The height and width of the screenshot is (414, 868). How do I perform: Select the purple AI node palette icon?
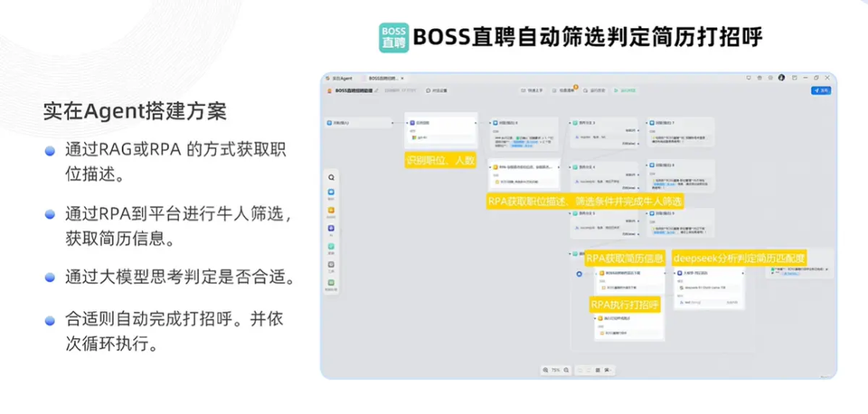pyautogui.click(x=331, y=228)
